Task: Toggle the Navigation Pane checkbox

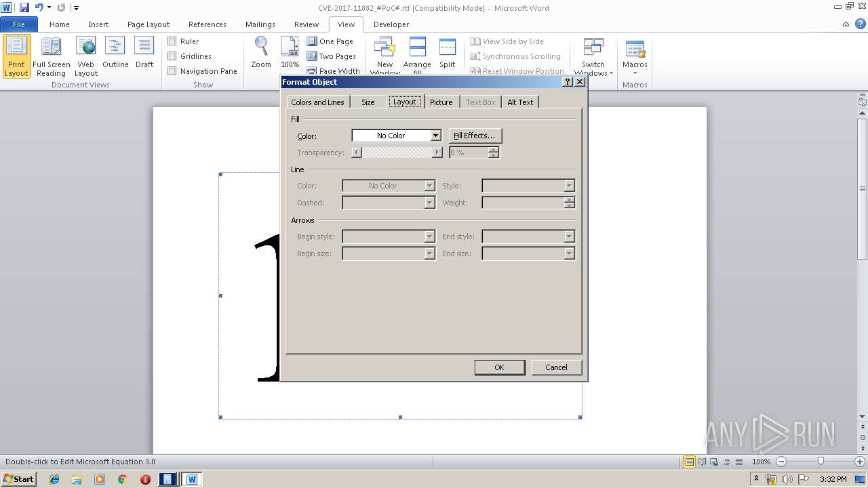Action: (172, 71)
